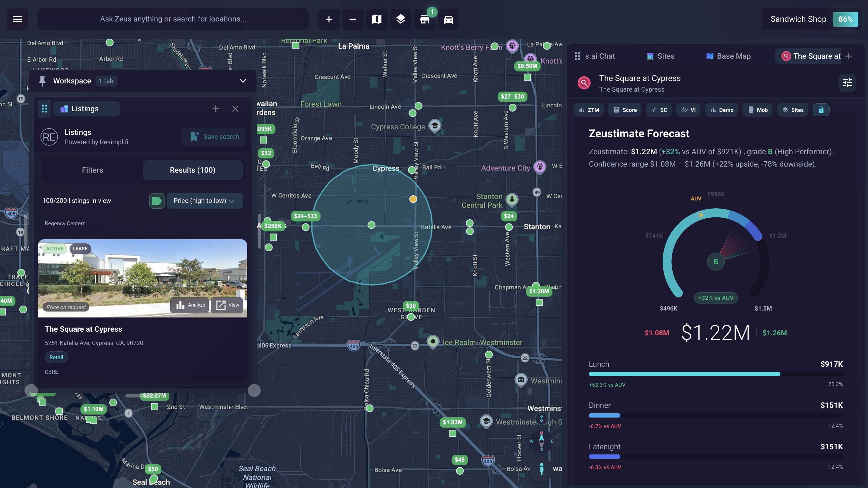The image size is (868, 488).
Task: Click the $24–$33 map listing marker
Action: pos(305,216)
